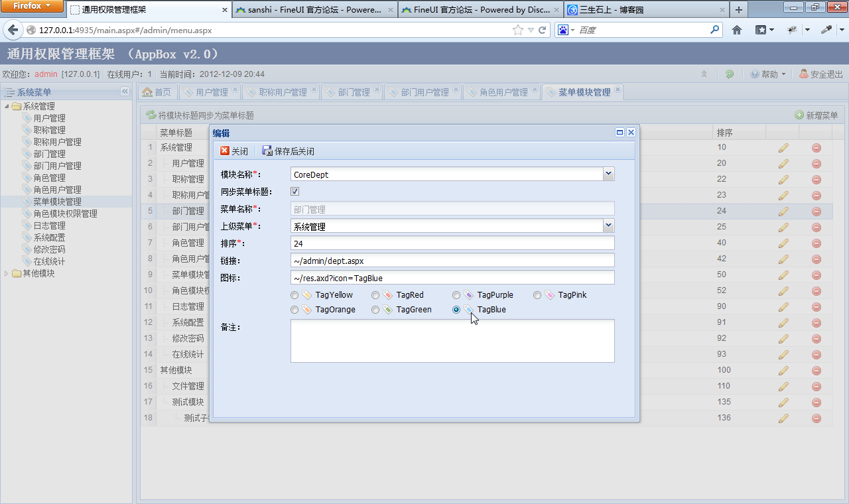Click the red delete icon for row 18
Viewport: 849px width, 504px height.
(816, 418)
